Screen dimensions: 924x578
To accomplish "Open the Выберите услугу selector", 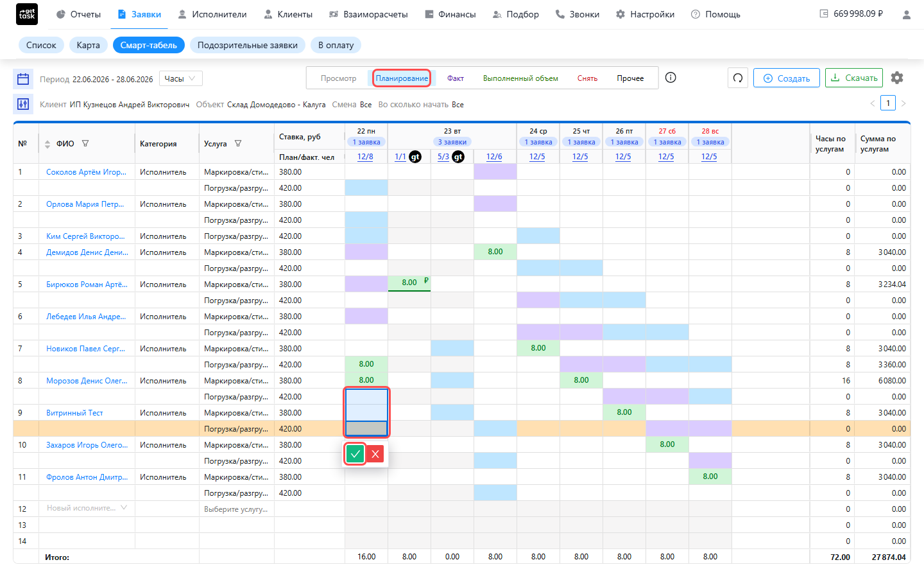I will coord(236,509).
